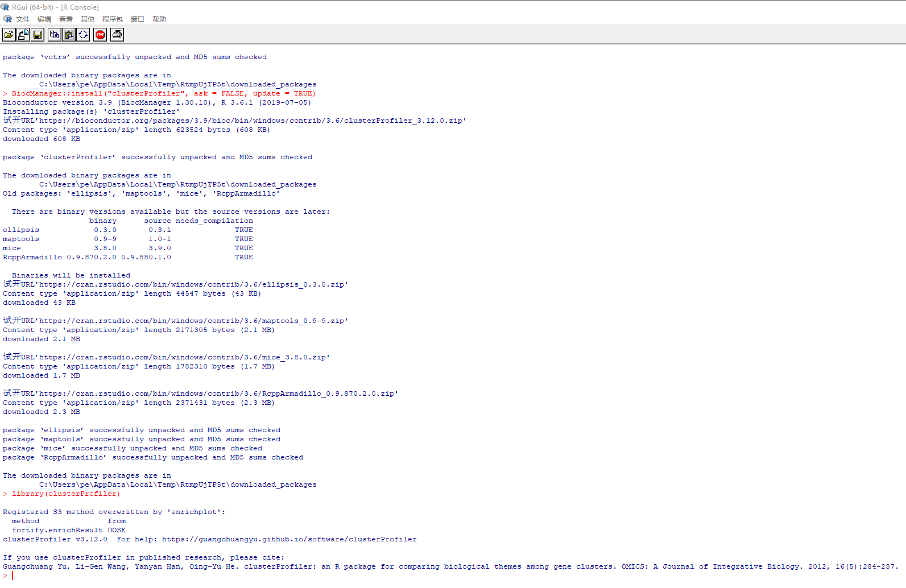Open the 文件 (File) menu
906x588 pixels.
23,19
